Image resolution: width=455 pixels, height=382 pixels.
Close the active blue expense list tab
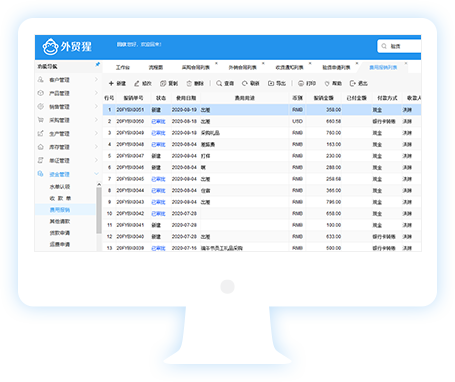[x=406, y=63]
